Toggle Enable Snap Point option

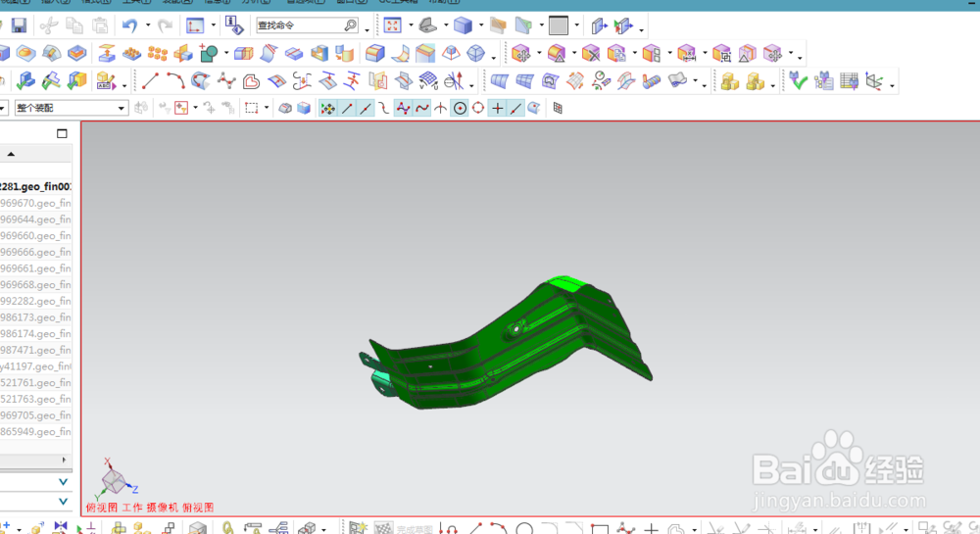pos(327,108)
